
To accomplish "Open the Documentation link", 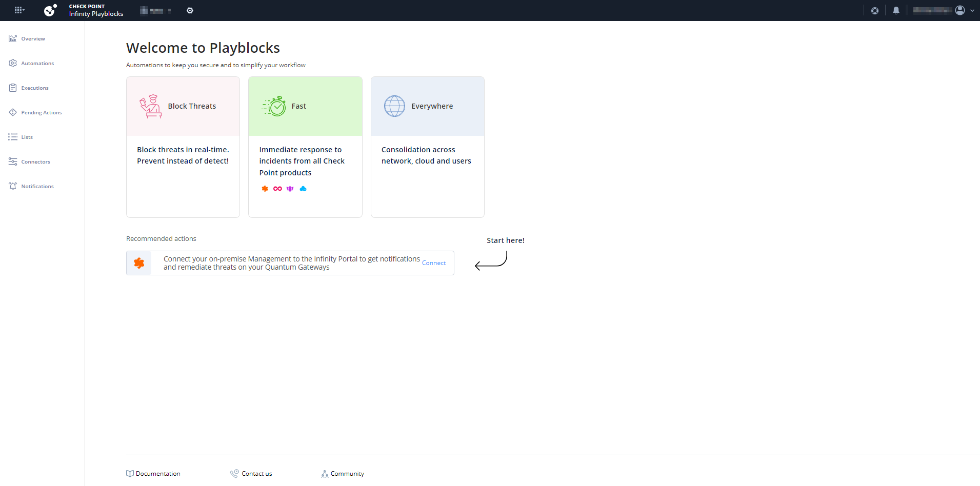I will point(158,474).
